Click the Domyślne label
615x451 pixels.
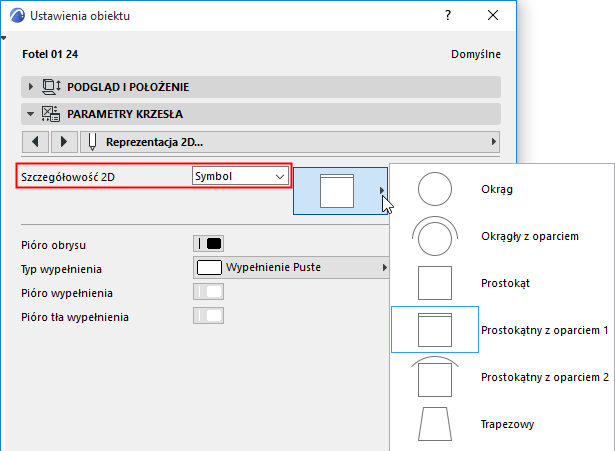click(x=477, y=54)
